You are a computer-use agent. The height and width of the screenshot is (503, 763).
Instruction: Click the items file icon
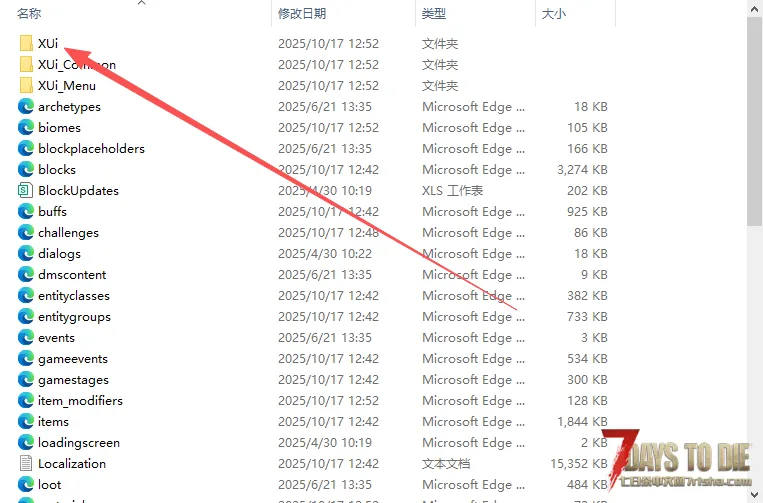[x=26, y=422]
